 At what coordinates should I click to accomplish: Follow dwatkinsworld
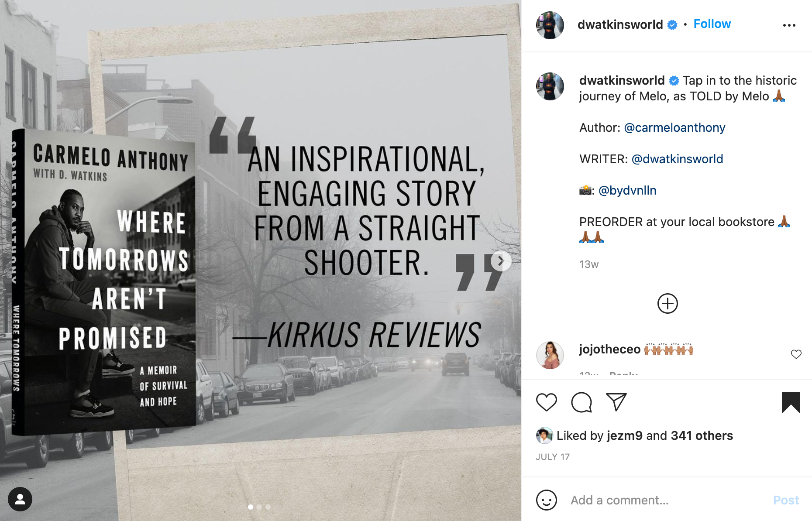(x=712, y=24)
